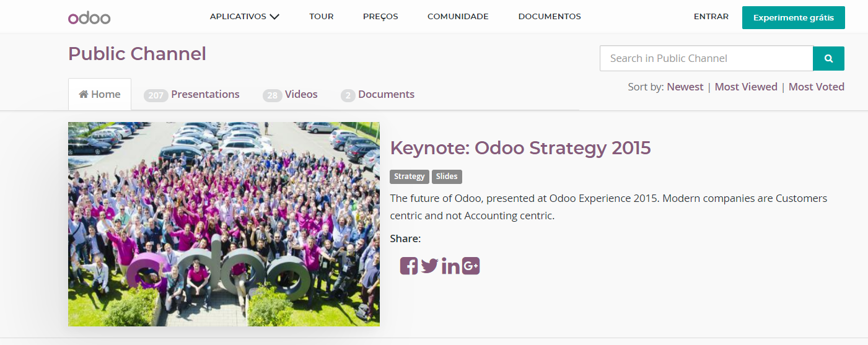This screenshot has height=345, width=868.
Task: Expand the Aplicativos dropdown menu
Action: coord(244,17)
